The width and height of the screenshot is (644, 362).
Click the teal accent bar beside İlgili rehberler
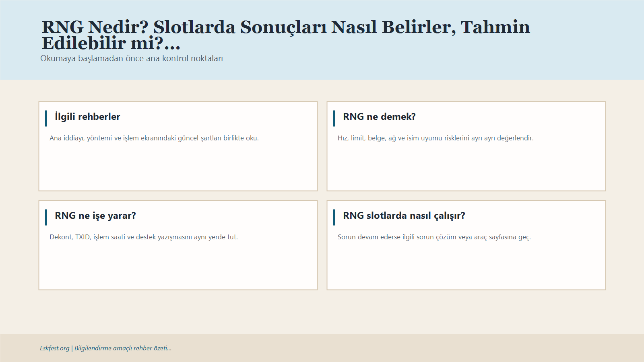[46, 117]
